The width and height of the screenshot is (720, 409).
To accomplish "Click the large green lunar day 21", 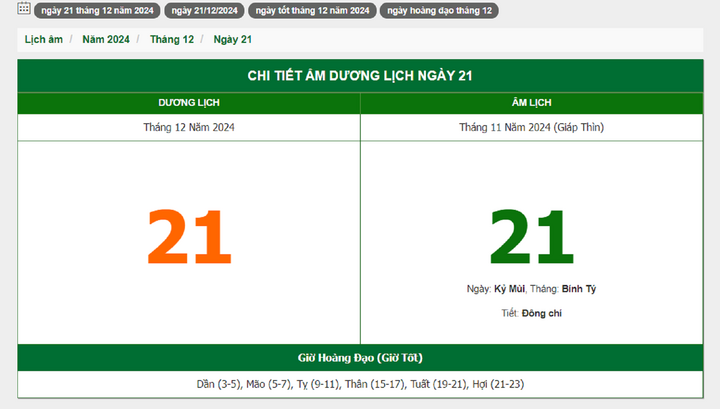I will pyautogui.click(x=531, y=237).
